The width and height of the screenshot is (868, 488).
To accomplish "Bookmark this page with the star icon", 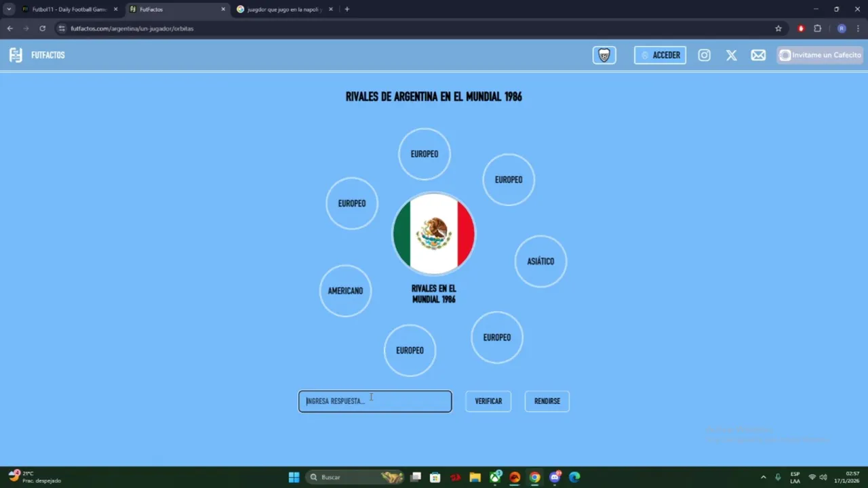I will [778, 28].
